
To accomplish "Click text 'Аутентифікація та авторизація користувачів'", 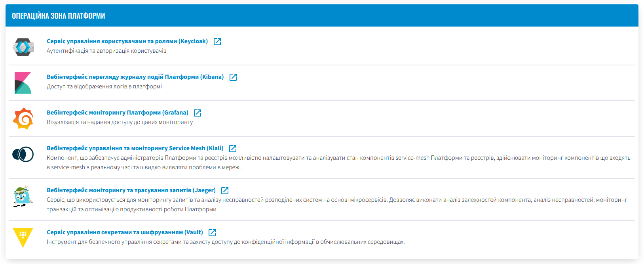I will pyautogui.click(x=106, y=51).
